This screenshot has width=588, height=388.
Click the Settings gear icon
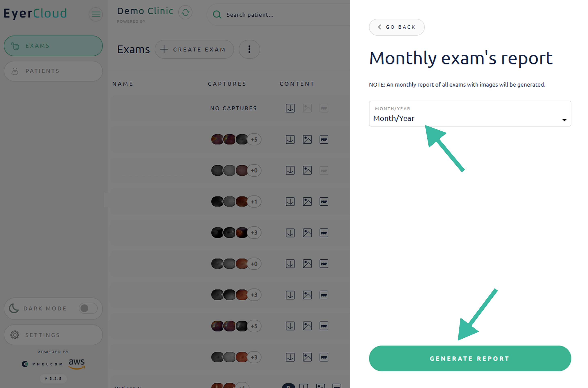(15, 335)
